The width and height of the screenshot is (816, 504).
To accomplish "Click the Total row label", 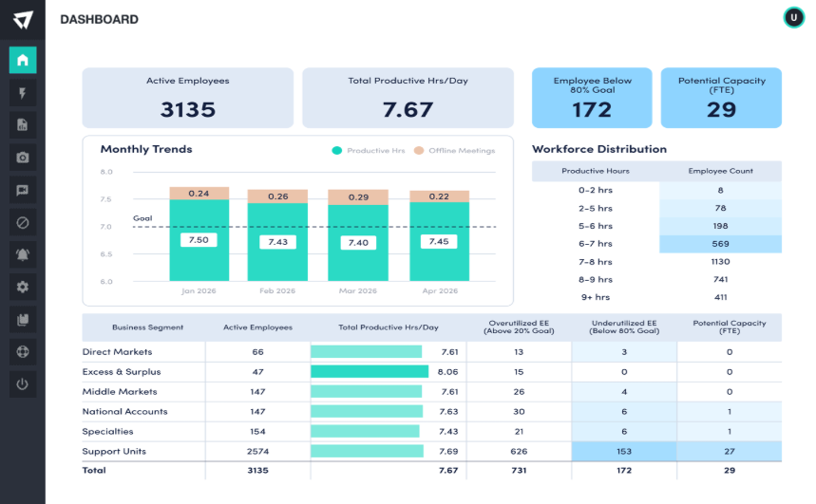I will coord(94,470).
